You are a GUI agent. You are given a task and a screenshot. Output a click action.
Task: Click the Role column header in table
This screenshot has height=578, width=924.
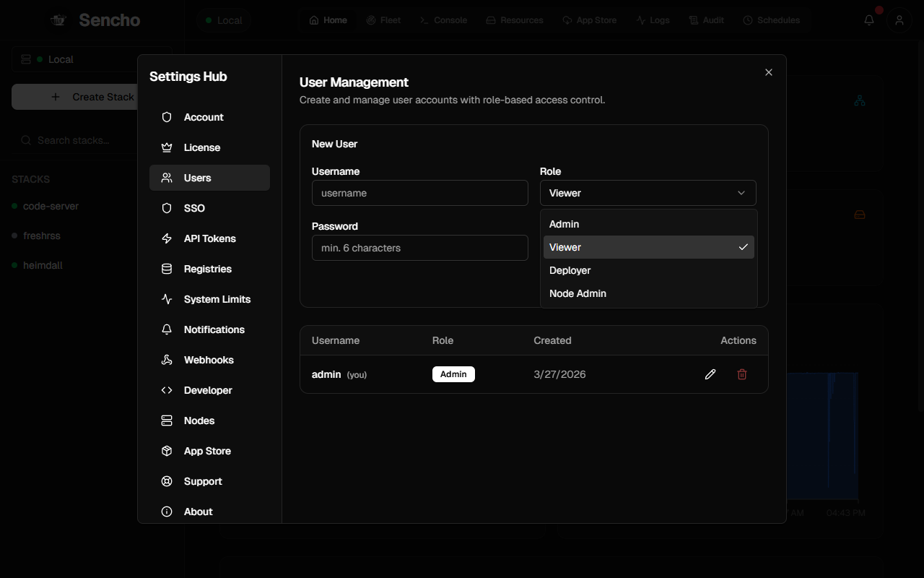click(443, 340)
